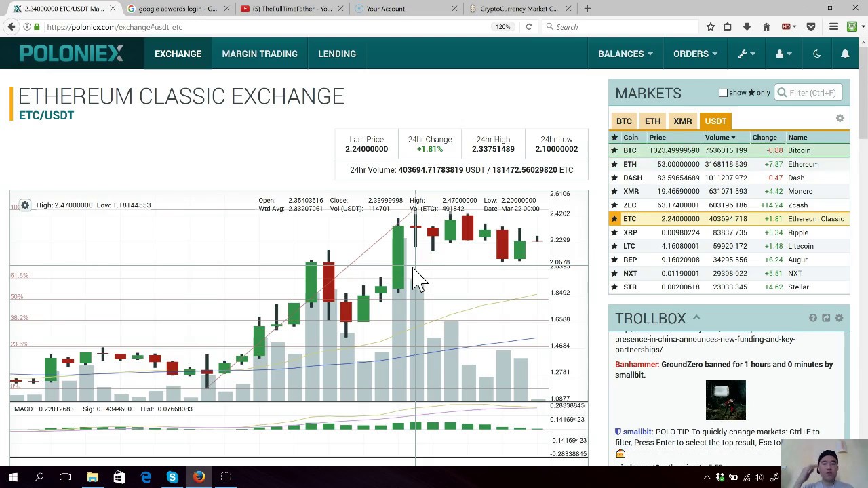Collapse the Trollbox with chevron
868x488 pixels.
(696, 318)
